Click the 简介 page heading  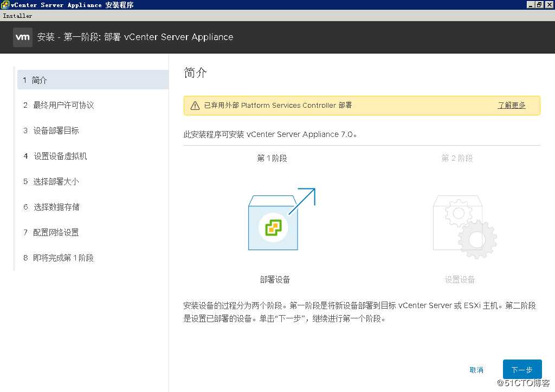click(195, 73)
